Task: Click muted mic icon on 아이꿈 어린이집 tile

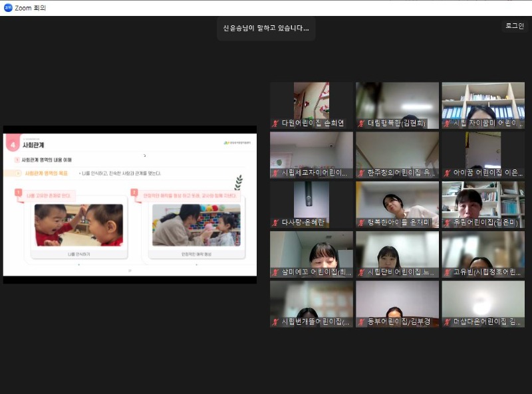Action: click(x=447, y=173)
